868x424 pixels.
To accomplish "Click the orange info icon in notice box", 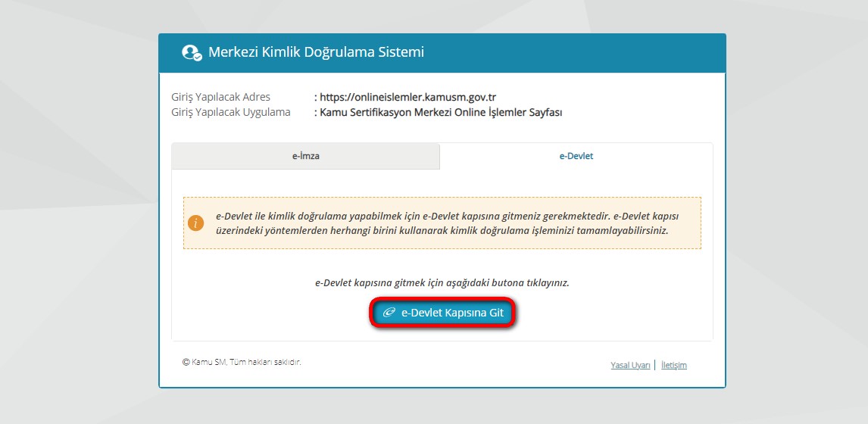I will point(196,223).
